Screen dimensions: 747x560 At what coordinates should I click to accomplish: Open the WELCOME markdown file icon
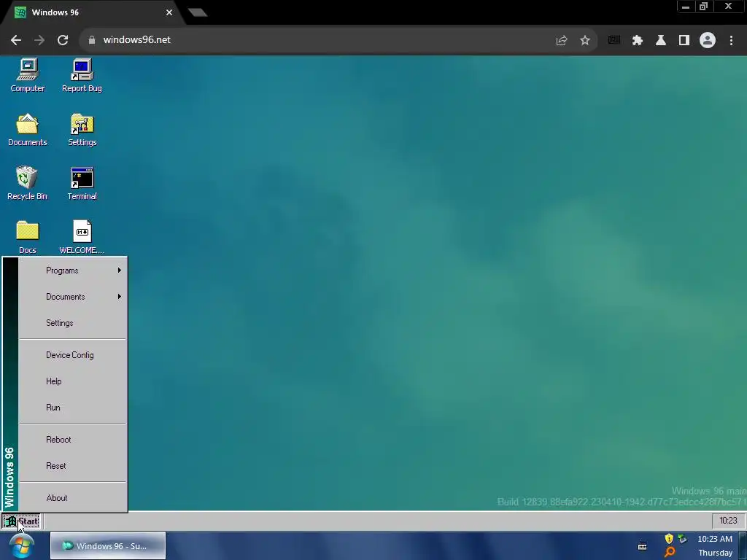(x=82, y=237)
